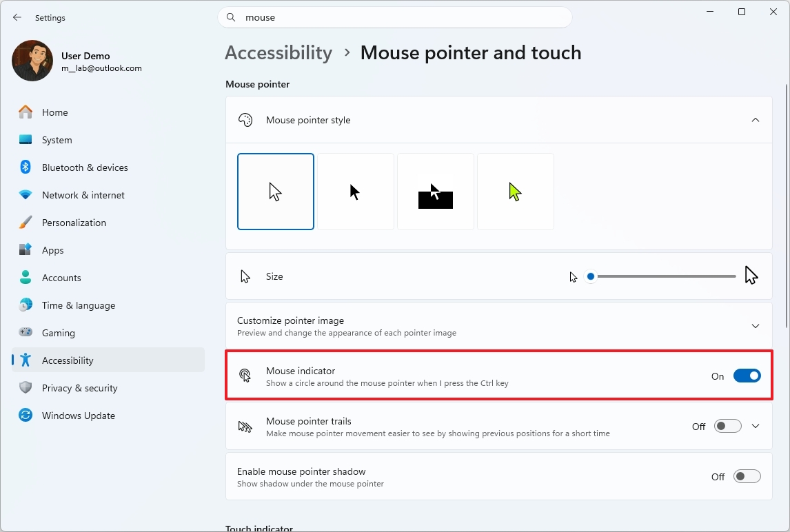Turn on Enable mouse pointer shadow
Viewport: 790px width, 532px height.
tap(747, 476)
